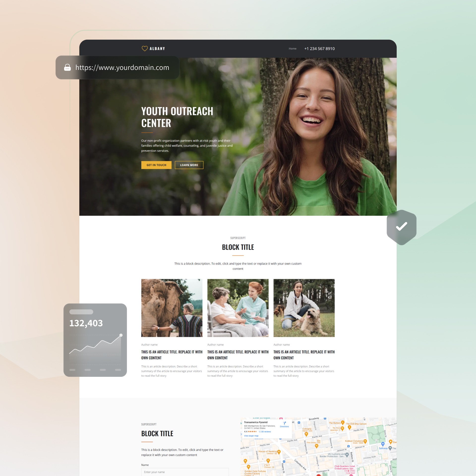Click the GET IN TOUCH button
The height and width of the screenshot is (476, 476).
pos(156,165)
